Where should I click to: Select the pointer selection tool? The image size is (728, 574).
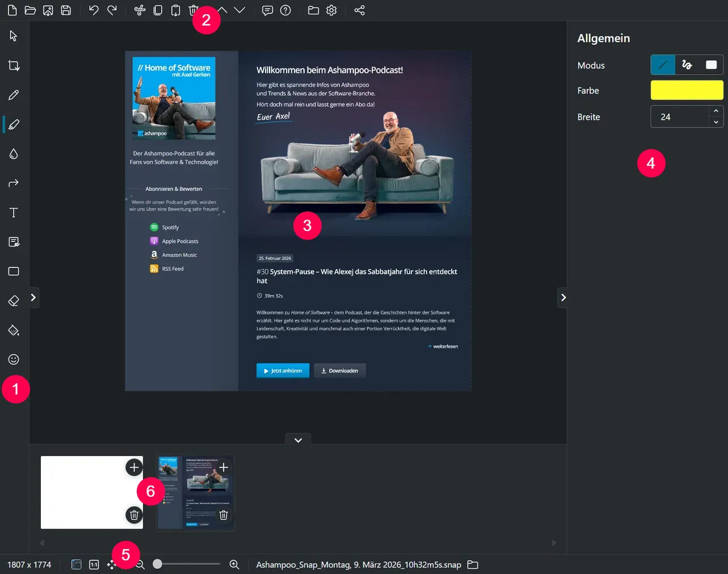click(x=14, y=36)
